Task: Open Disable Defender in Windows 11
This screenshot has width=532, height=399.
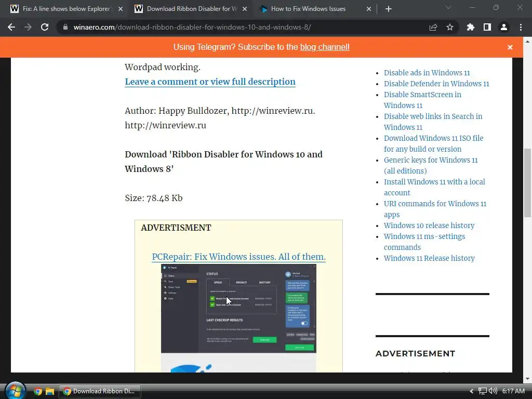Action: 436,84
